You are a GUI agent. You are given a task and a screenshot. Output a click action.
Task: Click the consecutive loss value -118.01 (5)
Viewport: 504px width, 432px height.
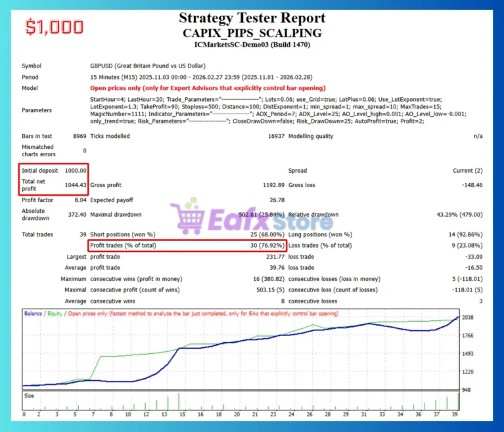(x=467, y=290)
